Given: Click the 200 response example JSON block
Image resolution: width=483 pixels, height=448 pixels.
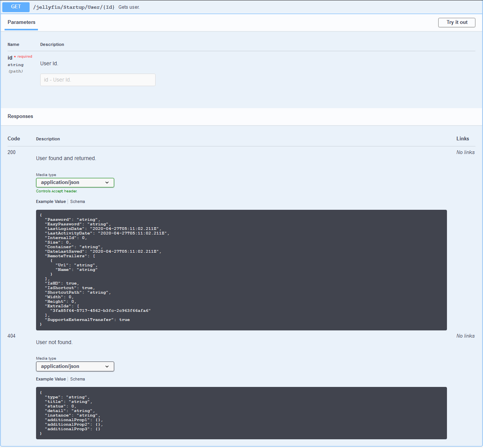Looking at the screenshot, I should pos(241,270).
